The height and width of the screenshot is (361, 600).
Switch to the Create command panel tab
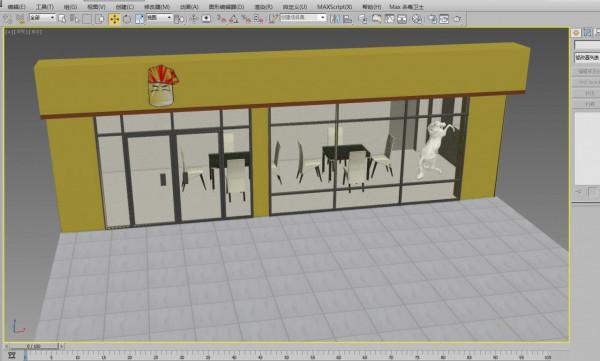pyautogui.click(x=576, y=33)
